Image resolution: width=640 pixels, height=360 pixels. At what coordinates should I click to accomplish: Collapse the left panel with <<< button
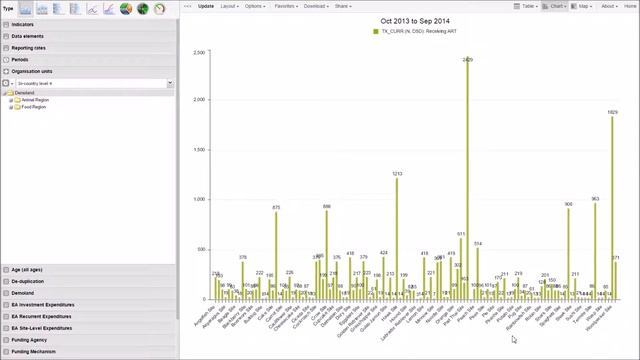point(187,6)
